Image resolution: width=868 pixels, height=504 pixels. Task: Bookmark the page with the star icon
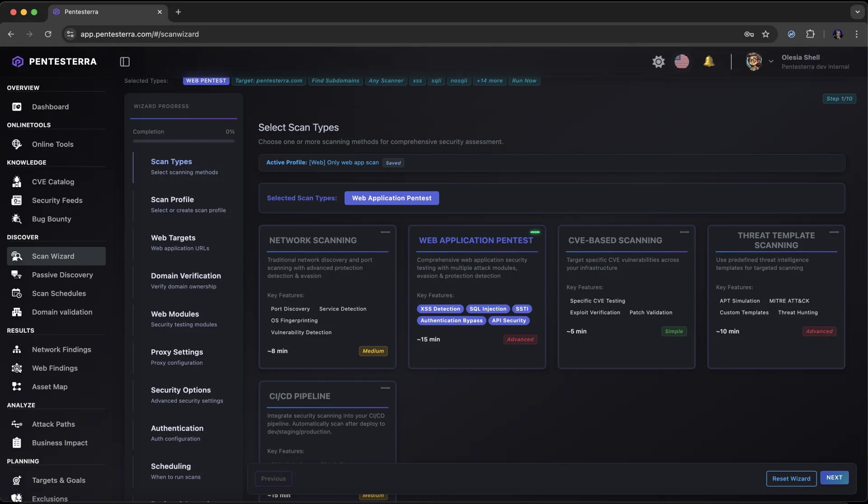765,34
